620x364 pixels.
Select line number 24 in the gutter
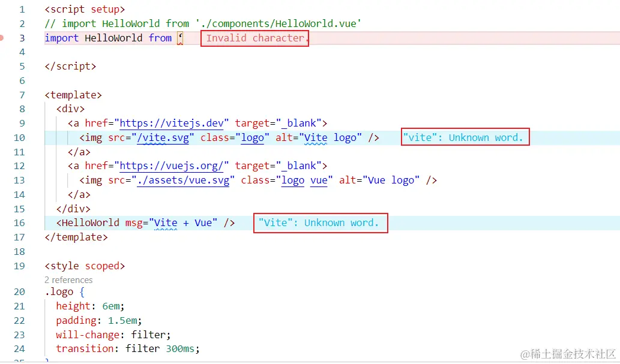[19, 349]
